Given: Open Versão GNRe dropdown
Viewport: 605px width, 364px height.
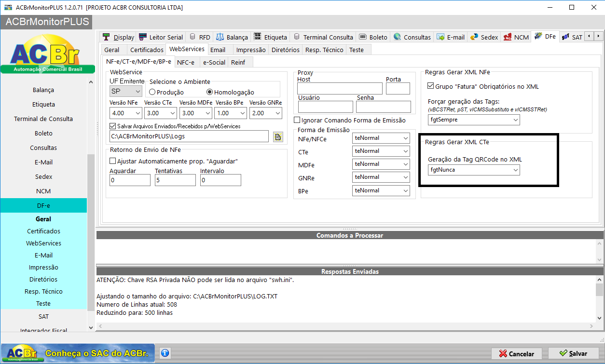Looking at the screenshot, I should point(266,113).
